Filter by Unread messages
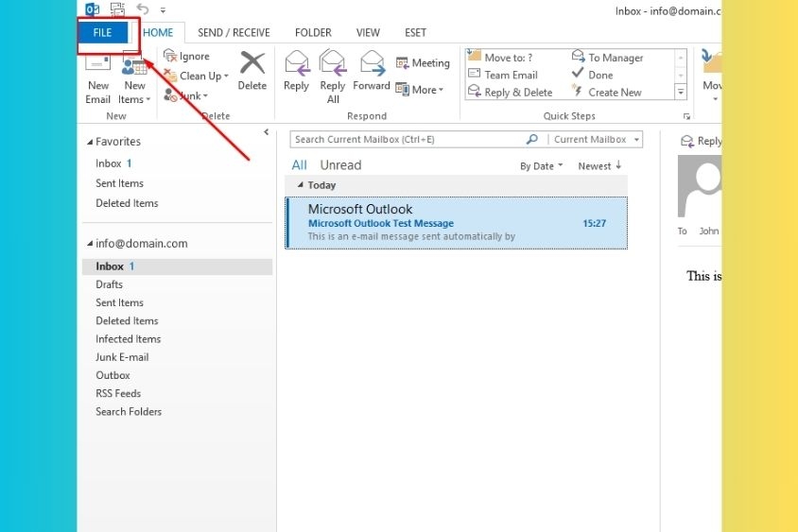Viewport: 798px width, 532px height. [x=340, y=165]
